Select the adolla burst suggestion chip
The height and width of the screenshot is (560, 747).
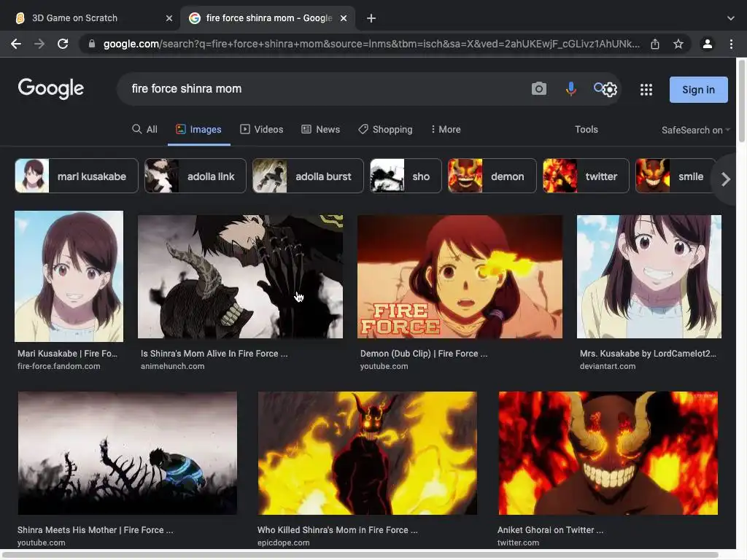pos(308,176)
